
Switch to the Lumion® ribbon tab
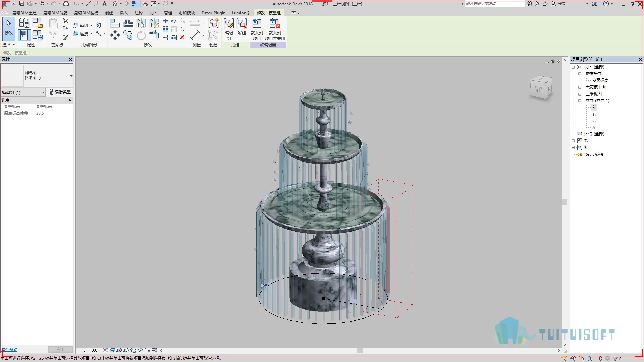point(241,13)
